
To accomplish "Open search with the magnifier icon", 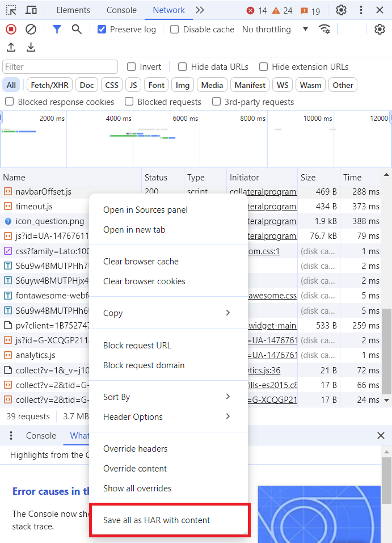I will (x=76, y=29).
